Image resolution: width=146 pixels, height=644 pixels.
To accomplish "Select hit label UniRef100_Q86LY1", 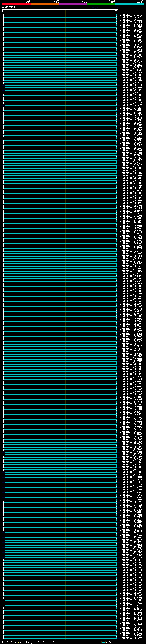I will (x=131, y=170).
